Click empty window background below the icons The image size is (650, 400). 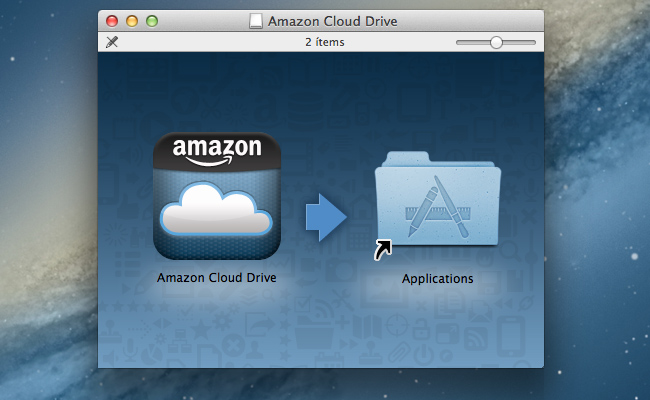320,330
